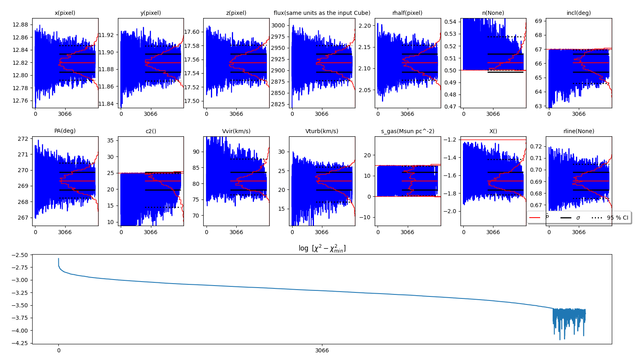Screen dimensions: 644x362
Task: Select the Vturb(km/s) trace plot
Action: pos(322,181)
